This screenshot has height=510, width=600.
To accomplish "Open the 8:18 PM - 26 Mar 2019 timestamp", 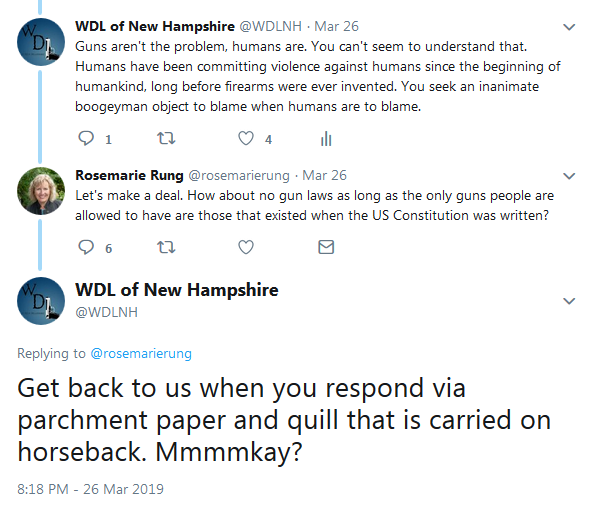I will pyautogui.click(x=90, y=490).
